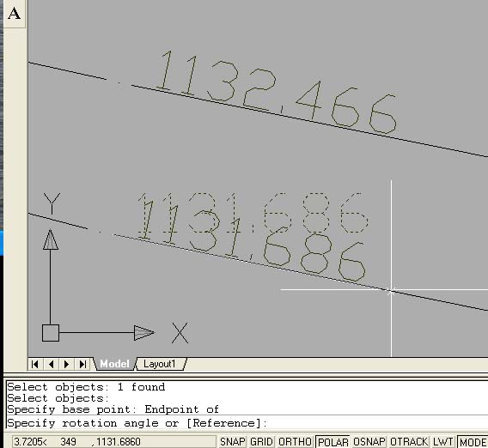Toggle GRID display in status bar
488x448 pixels.
(x=261, y=442)
